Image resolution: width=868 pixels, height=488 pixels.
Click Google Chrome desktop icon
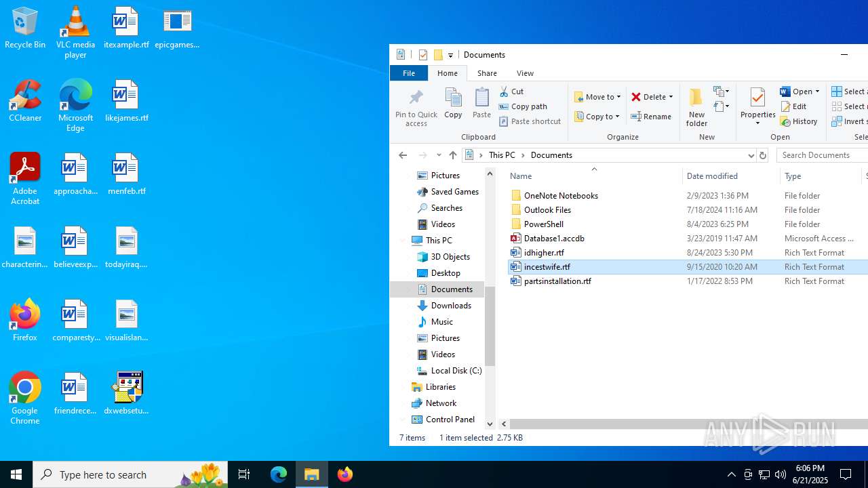click(25, 399)
